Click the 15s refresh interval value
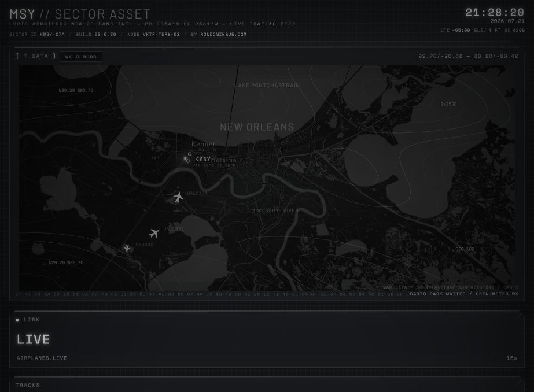 click(511, 358)
